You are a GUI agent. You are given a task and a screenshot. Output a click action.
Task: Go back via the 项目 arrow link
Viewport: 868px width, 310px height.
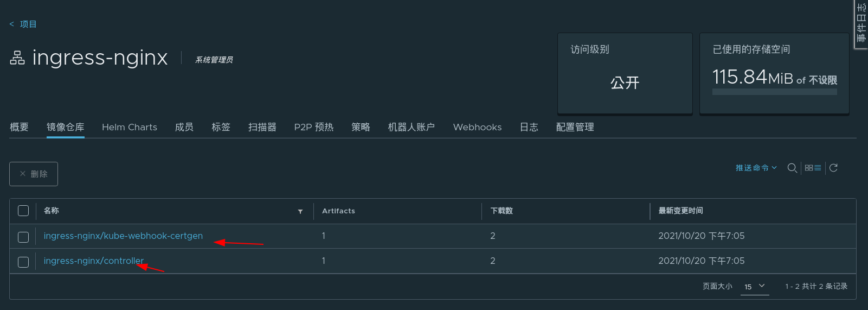point(23,24)
